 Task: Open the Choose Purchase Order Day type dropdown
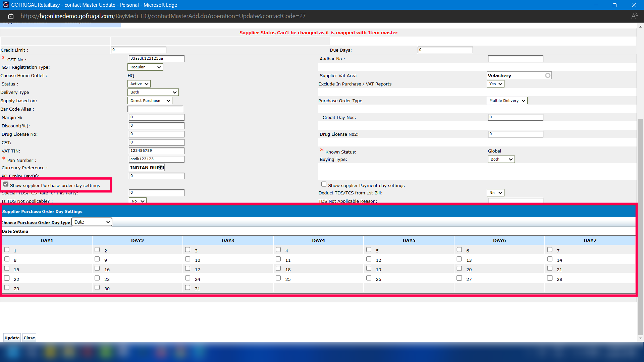tap(92, 222)
